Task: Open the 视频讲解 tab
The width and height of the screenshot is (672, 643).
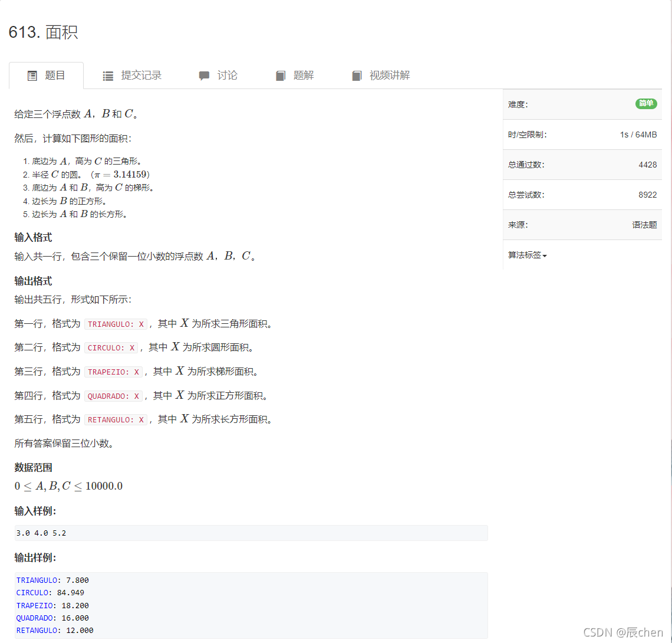Action: point(381,76)
